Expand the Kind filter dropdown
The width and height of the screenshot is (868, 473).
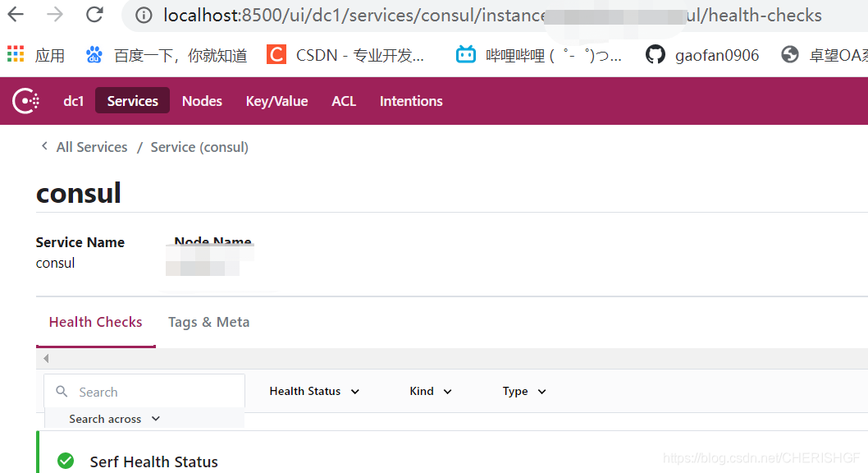[x=429, y=391]
